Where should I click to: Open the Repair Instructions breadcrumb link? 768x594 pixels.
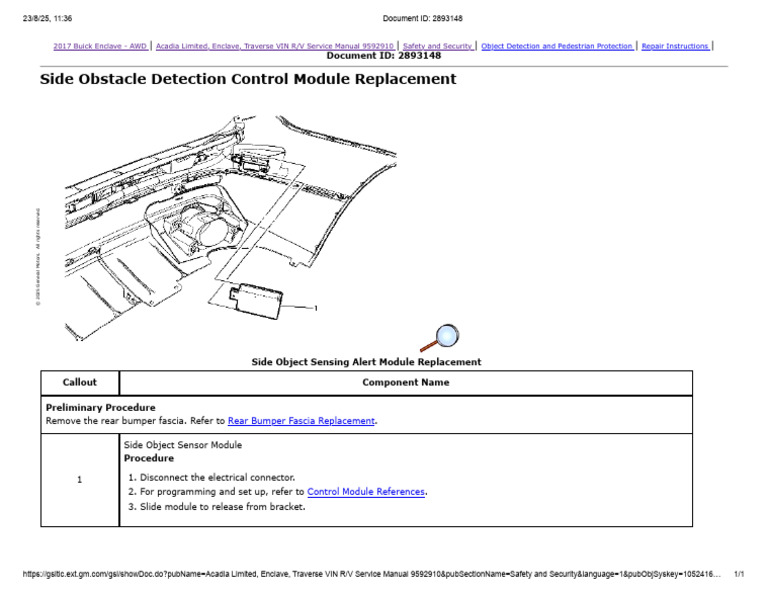tap(675, 46)
